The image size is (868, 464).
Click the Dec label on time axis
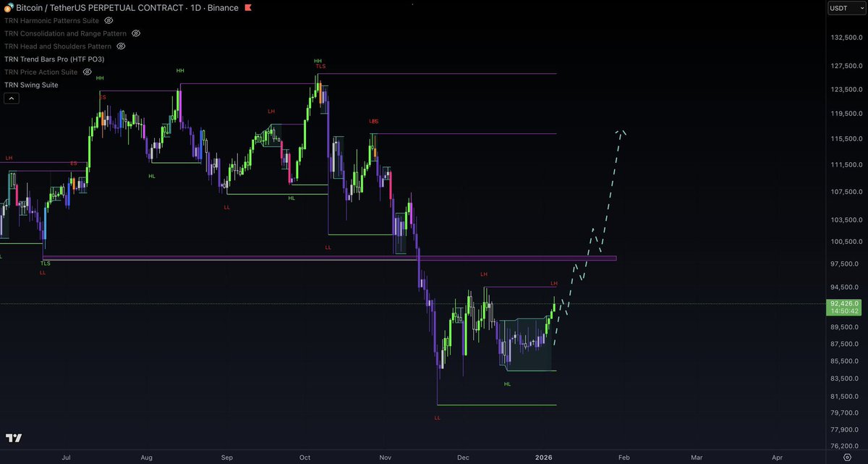pyautogui.click(x=464, y=457)
